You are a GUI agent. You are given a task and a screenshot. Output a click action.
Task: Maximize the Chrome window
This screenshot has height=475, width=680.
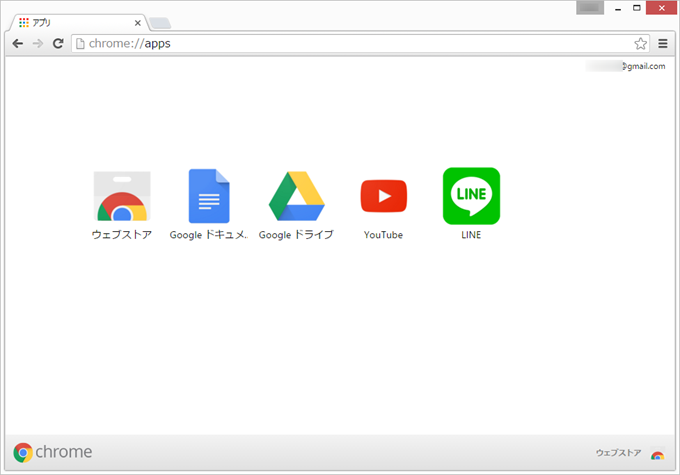(637, 8)
